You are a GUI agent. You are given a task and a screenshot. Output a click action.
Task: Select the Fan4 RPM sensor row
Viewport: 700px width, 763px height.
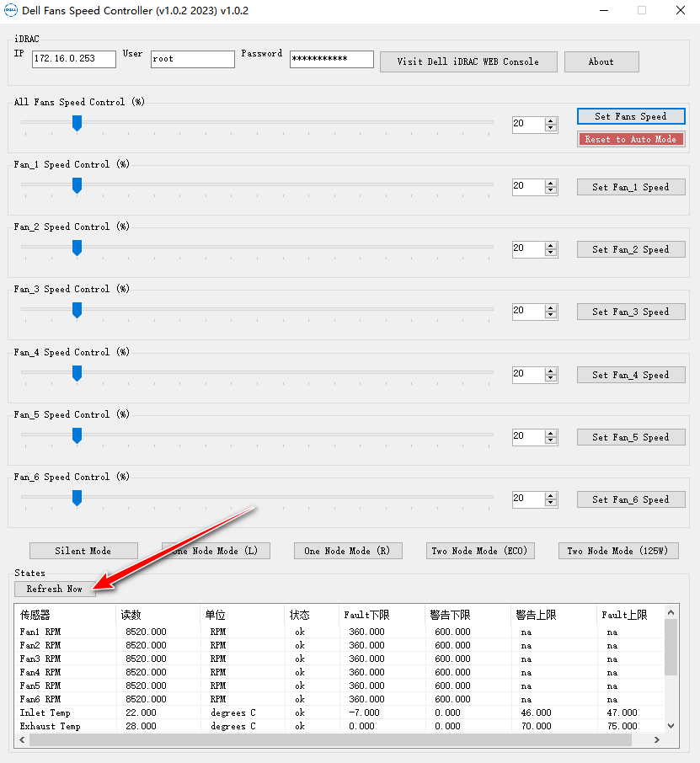[x=339, y=672]
